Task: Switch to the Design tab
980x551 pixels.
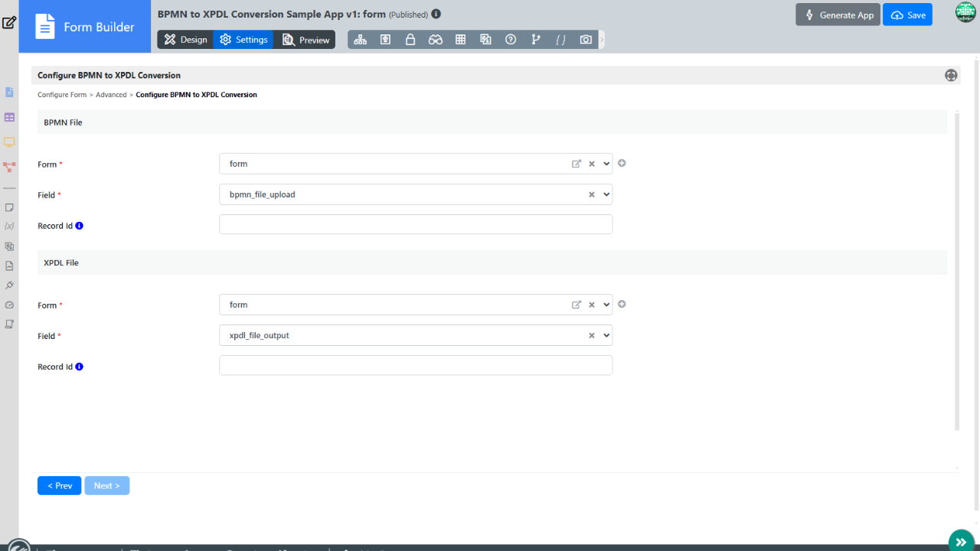Action: 186,40
